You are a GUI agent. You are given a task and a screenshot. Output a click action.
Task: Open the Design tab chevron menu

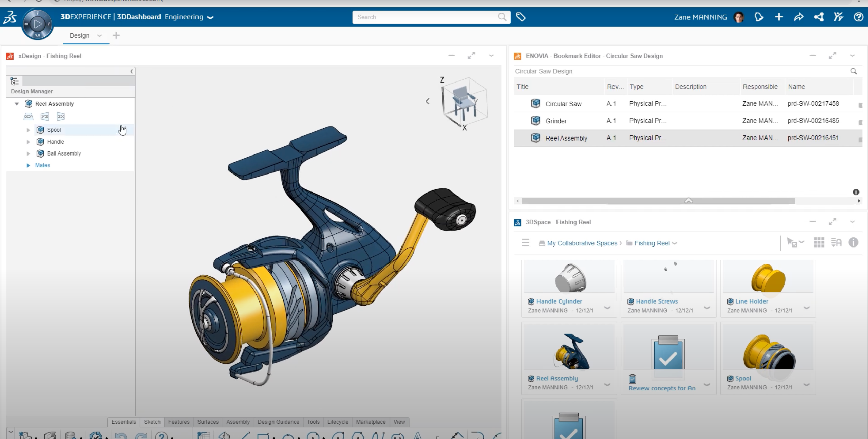pyautogui.click(x=99, y=36)
